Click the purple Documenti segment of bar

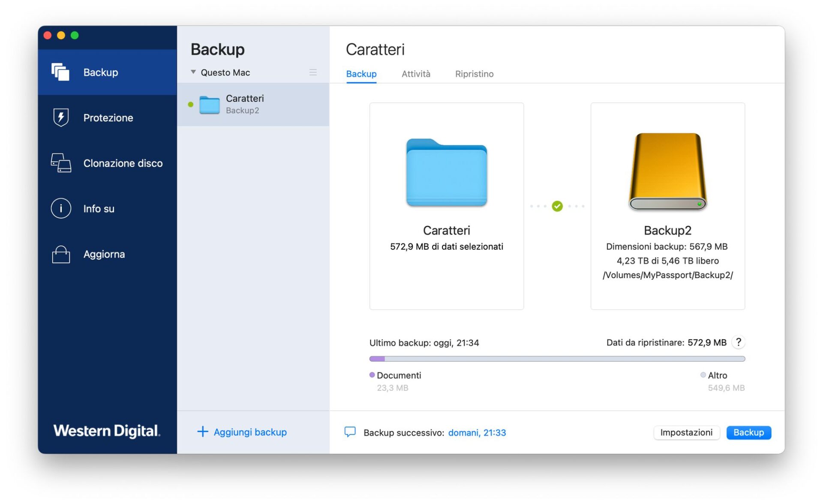point(377,359)
